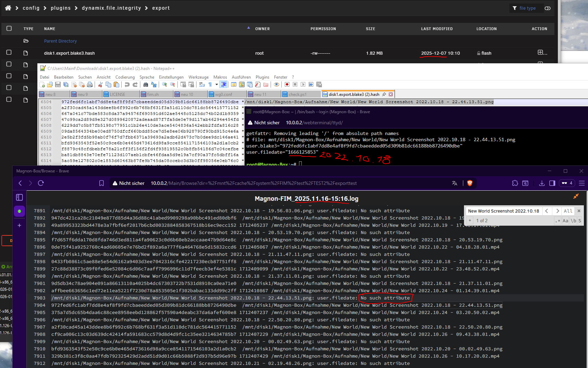Click the address bar URL in Brave
The width and height of the screenshot is (588, 368).
coord(254,183)
